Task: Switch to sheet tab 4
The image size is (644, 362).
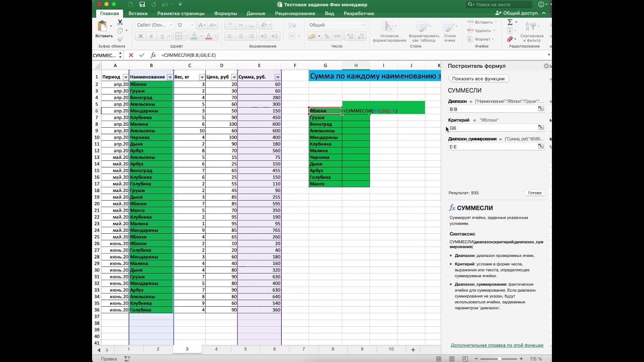Action: [x=216, y=349]
